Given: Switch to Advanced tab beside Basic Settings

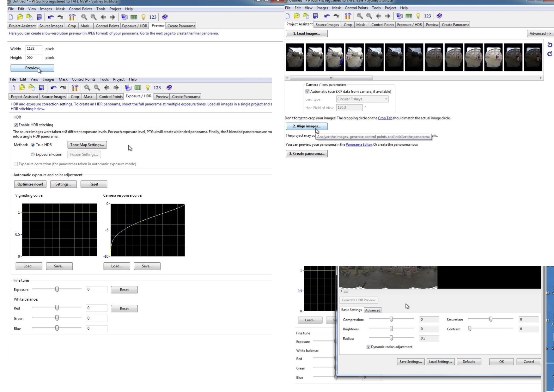Looking at the screenshot, I should [x=373, y=310].
